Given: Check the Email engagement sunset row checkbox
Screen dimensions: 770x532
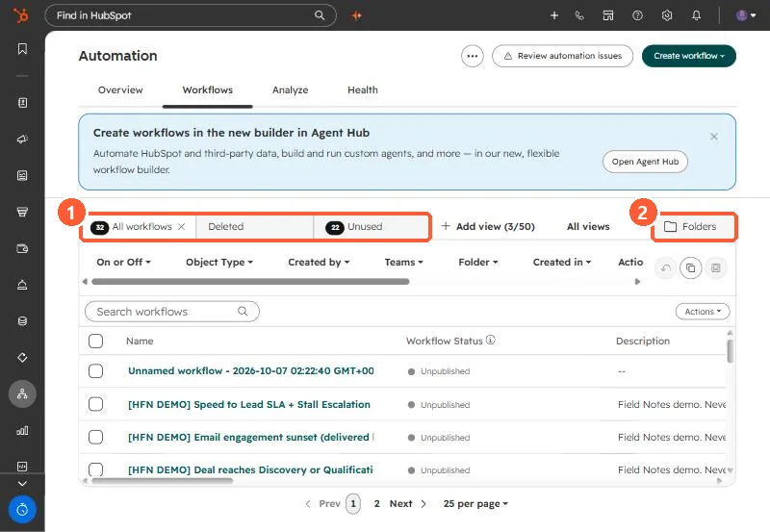Looking at the screenshot, I should coord(95,437).
